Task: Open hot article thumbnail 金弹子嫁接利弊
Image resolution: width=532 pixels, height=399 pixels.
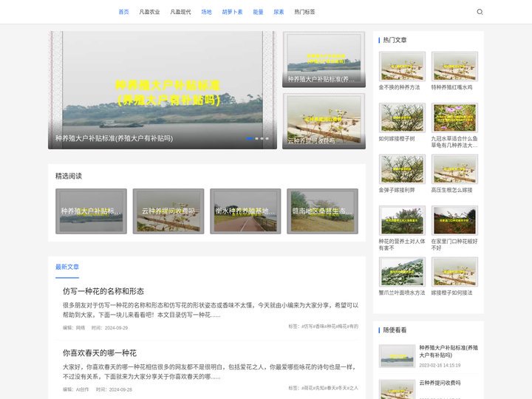Action: 402,169
